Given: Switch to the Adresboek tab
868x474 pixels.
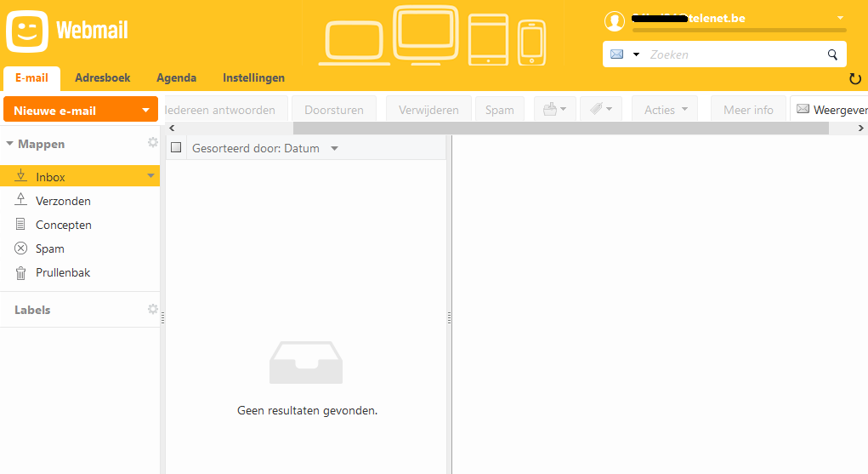Looking at the screenshot, I should point(102,78).
